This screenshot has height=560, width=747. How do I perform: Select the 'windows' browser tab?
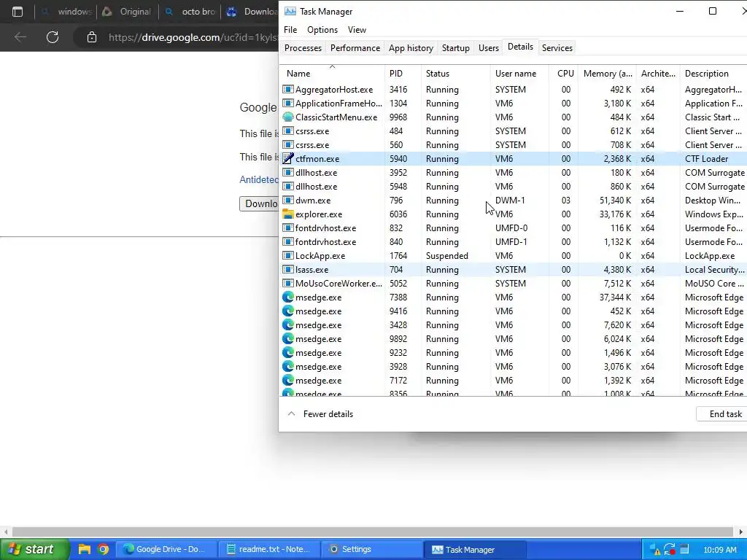pos(66,12)
